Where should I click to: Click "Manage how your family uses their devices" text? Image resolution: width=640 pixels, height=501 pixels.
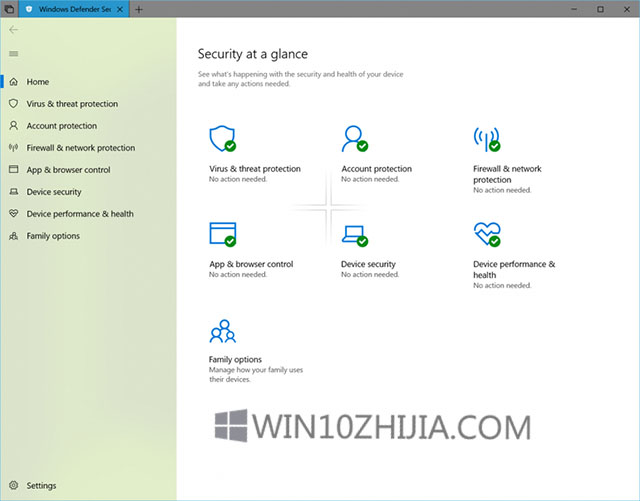coord(256,374)
